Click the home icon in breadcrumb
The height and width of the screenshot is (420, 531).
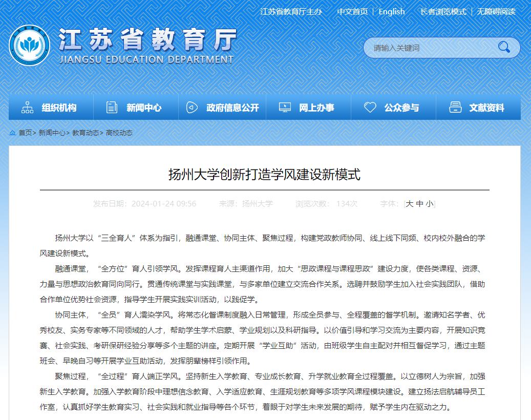[x=12, y=133]
